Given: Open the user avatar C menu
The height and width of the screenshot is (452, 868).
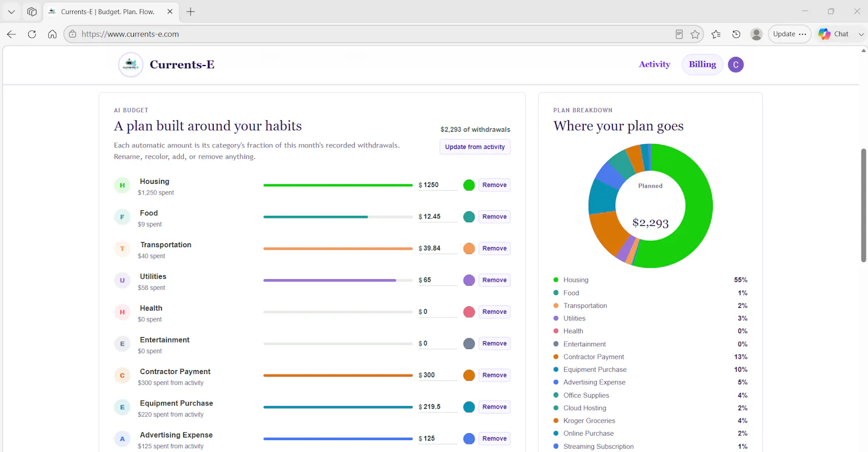Looking at the screenshot, I should point(736,64).
